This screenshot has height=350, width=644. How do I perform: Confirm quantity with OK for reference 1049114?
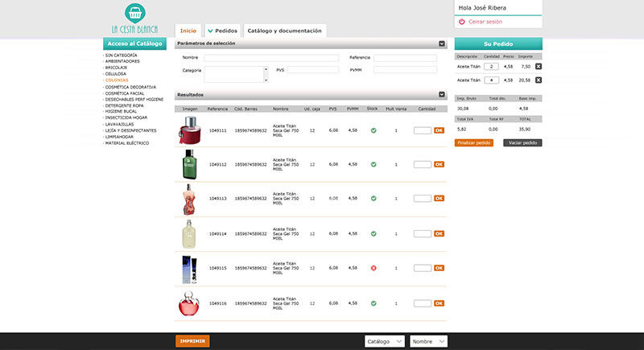tap(439, 234)
